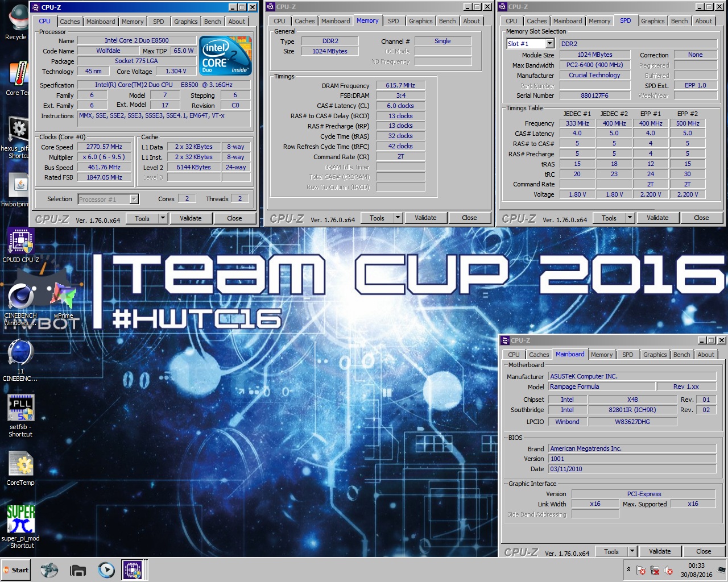This screenshot has height=582, width=728.
Task: Open the Tools dropdown arrow in CPU window
Action: pos(163,218)
